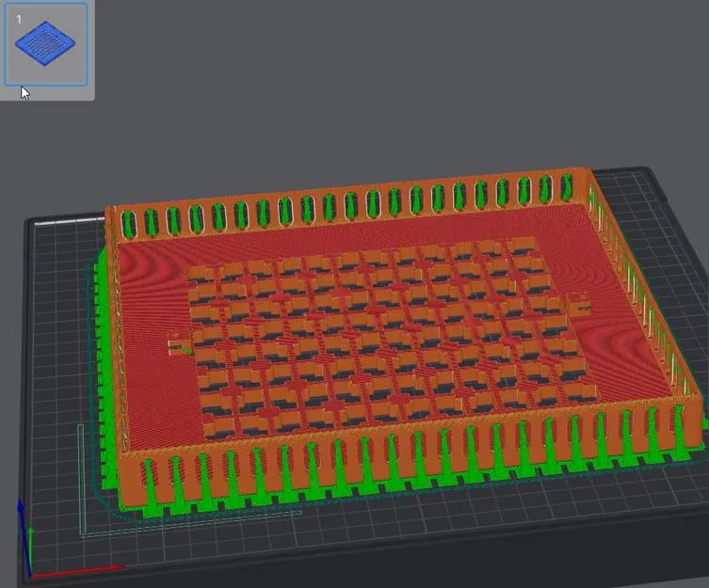The width and height of the screenshot is (709, 588).
Task: Select the plate 1 thumbnail
Action: [x=46, y=44]
